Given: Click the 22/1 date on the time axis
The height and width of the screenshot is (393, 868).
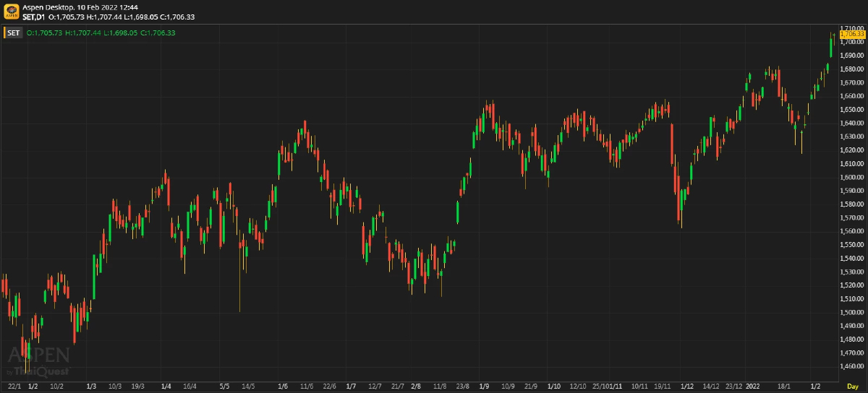Looking at the screenshot, I should click(14, 386).
